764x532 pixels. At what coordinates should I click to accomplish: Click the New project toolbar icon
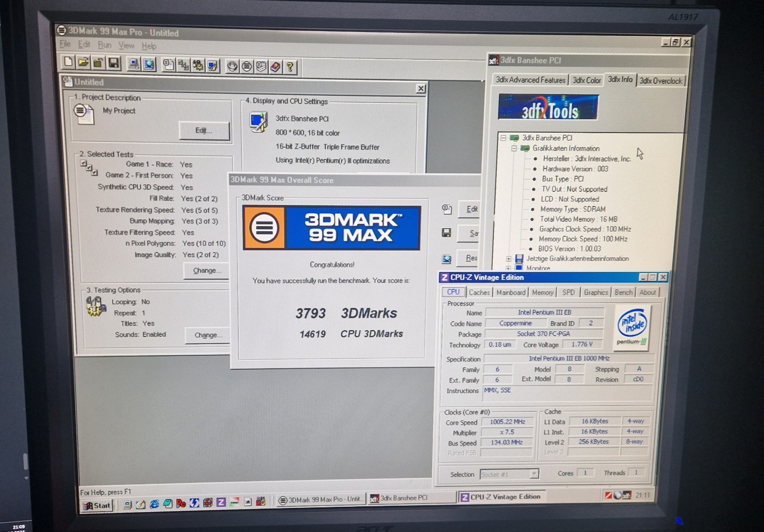point(68,62)
